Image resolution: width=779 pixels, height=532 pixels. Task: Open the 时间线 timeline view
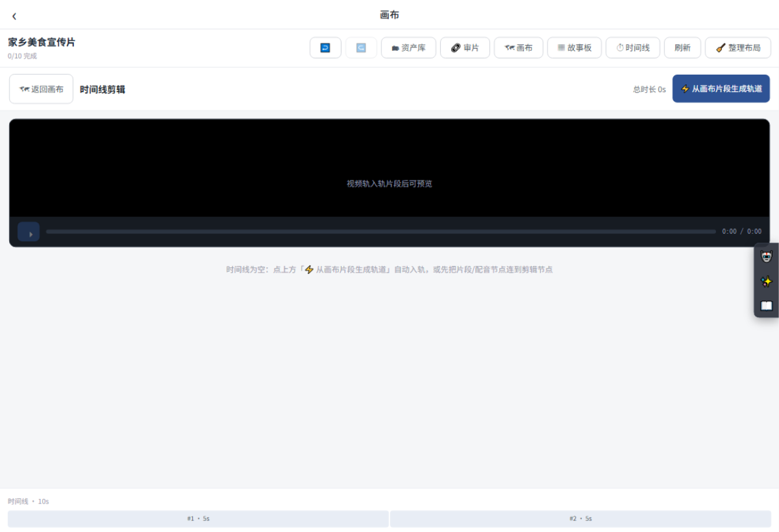point(633,47)
